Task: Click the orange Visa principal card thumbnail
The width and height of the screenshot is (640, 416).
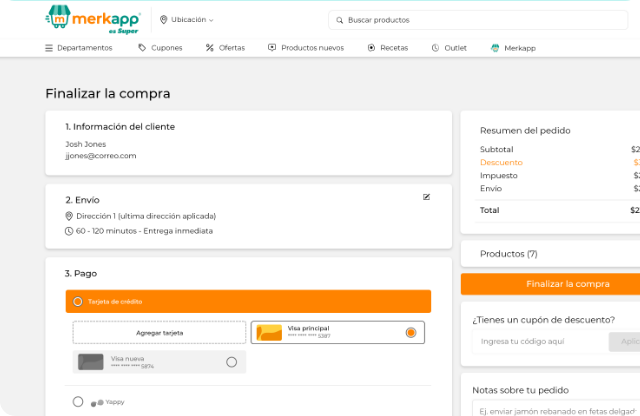Action: (269, 333)
